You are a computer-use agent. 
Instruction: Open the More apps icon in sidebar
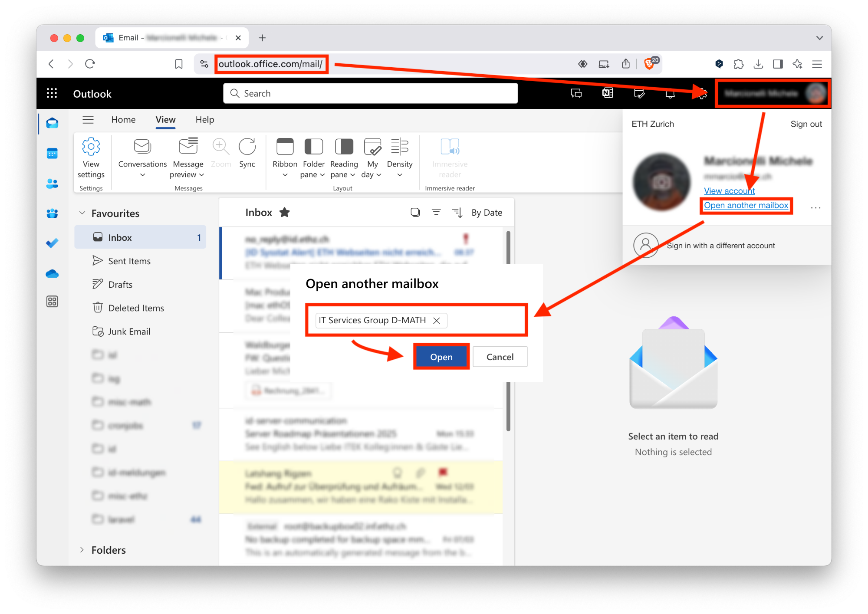(52, 302)
